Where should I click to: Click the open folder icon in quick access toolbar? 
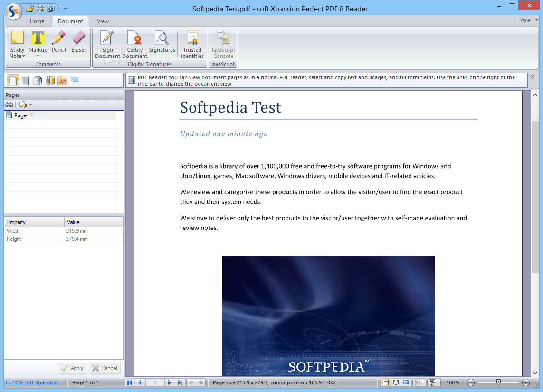tap(30, 8)
